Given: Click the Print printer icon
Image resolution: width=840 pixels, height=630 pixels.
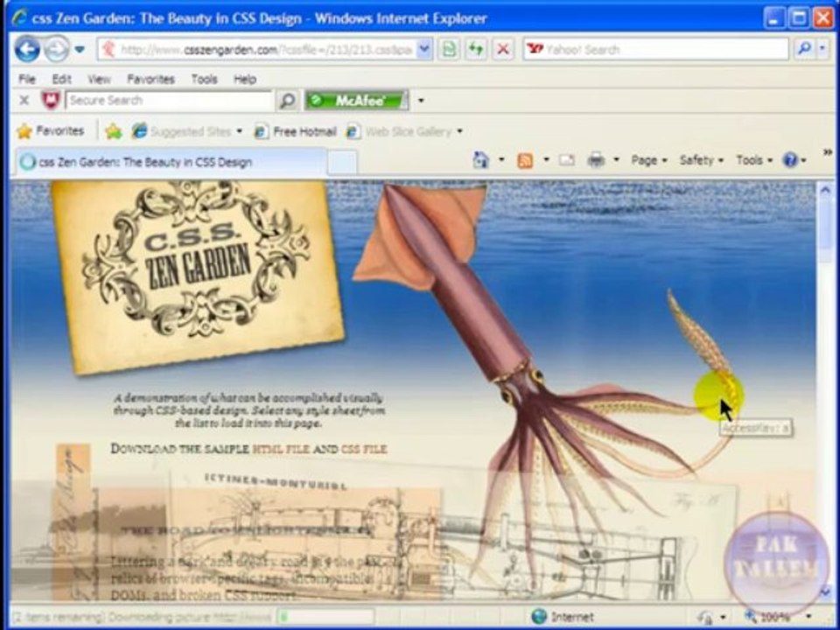Looking at the screenshot, I should pos(596,159).
